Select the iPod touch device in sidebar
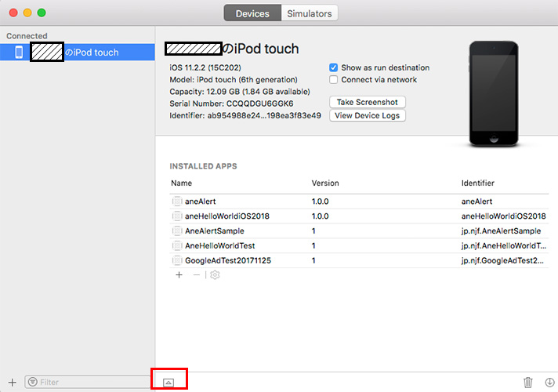The height and width of the screenshot is (392, 558). [78, 52]
